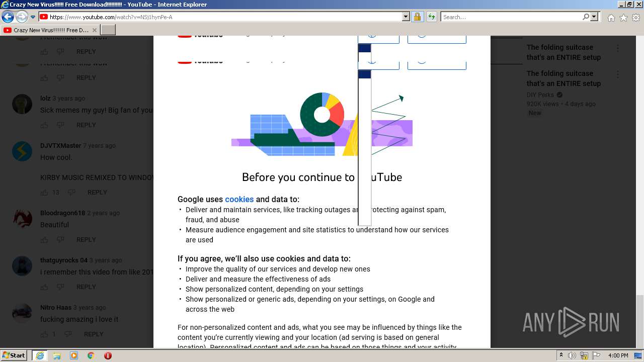Reply to the DJVTXMaster comment
Image resolution: width=644 pixels, height=362 pixels.
[x=97, y=193]
